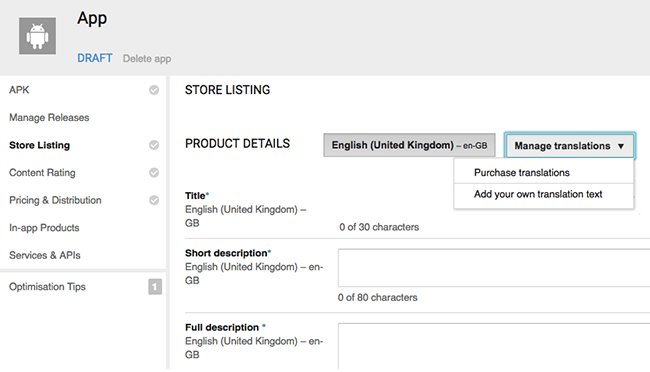Viewport: 650px width, 372px height.
Task: Click the checkmark beside Pricing & Distribution
Action: [154, 200]
